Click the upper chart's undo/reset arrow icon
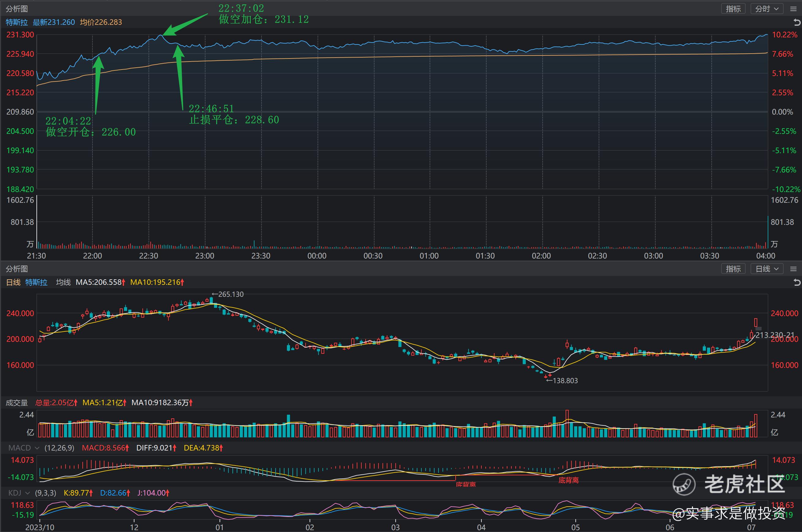This screenshot has width=802, height=532. tap(797, 22)
